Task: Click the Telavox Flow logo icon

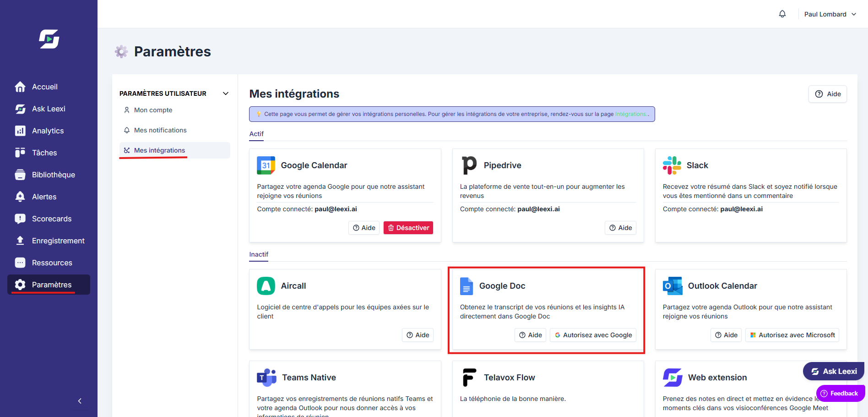Action: (x=470, y=378)
